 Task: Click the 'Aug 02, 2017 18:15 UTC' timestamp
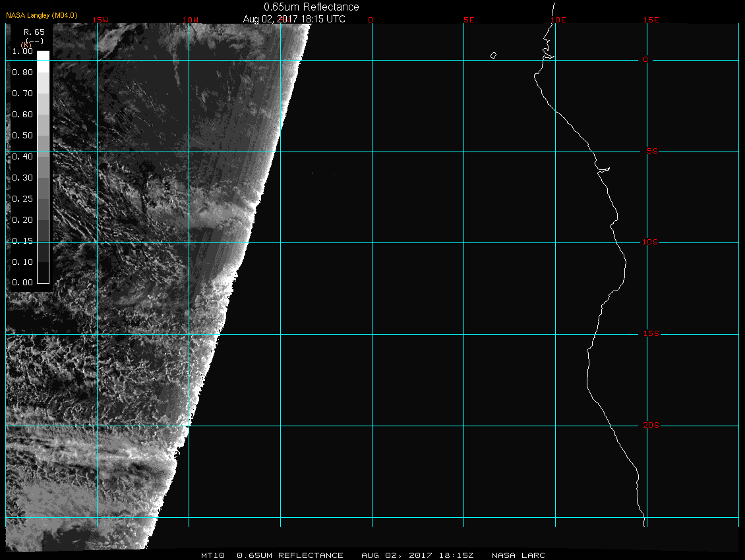pos(294,19)
